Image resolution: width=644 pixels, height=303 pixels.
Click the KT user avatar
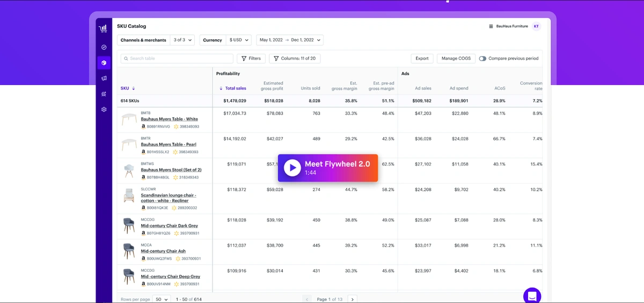coord(536,26)
